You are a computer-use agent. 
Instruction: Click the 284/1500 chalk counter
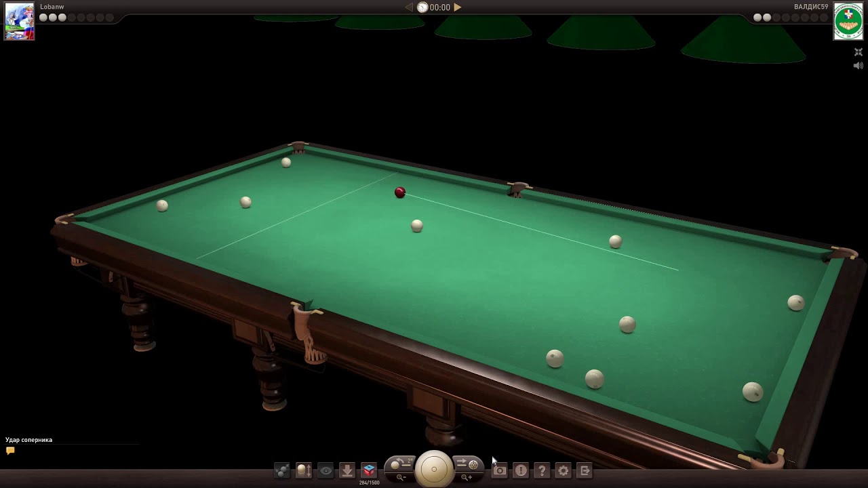tap(370, 483)
